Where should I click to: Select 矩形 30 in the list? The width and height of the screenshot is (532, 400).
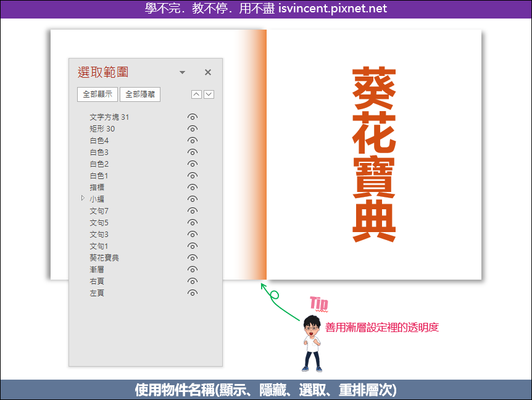coord(102,129)
